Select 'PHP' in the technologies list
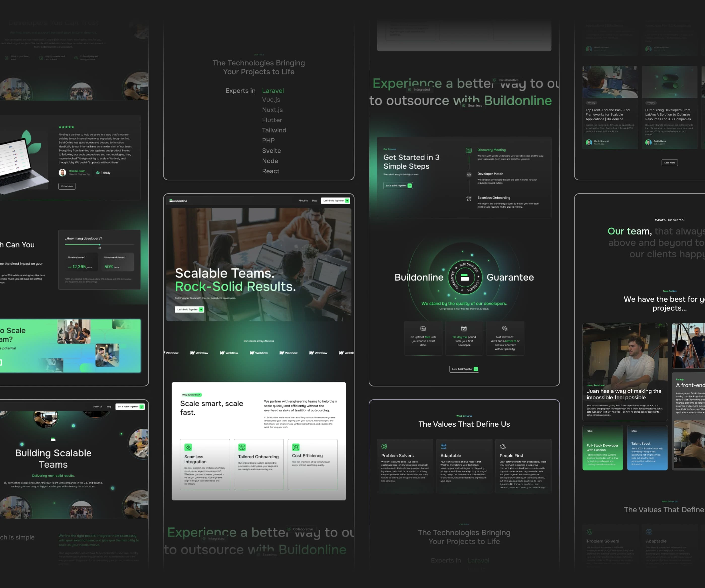Viewport: 705px width, 588px height. point(268,141)
